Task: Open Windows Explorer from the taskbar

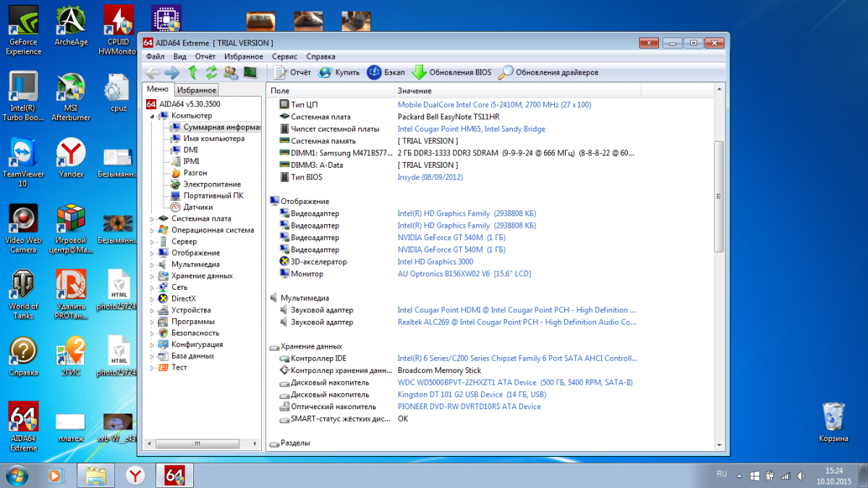Action: pos(96,475)
